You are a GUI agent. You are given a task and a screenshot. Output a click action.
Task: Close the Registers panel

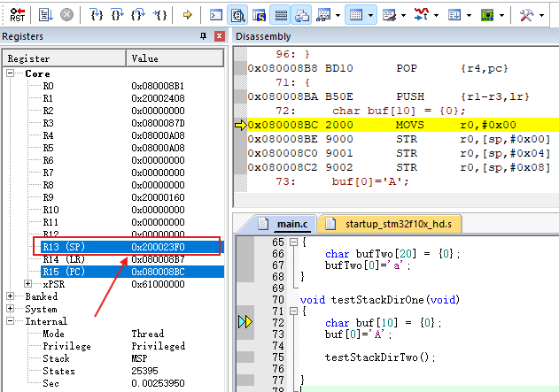pos(219,36)
